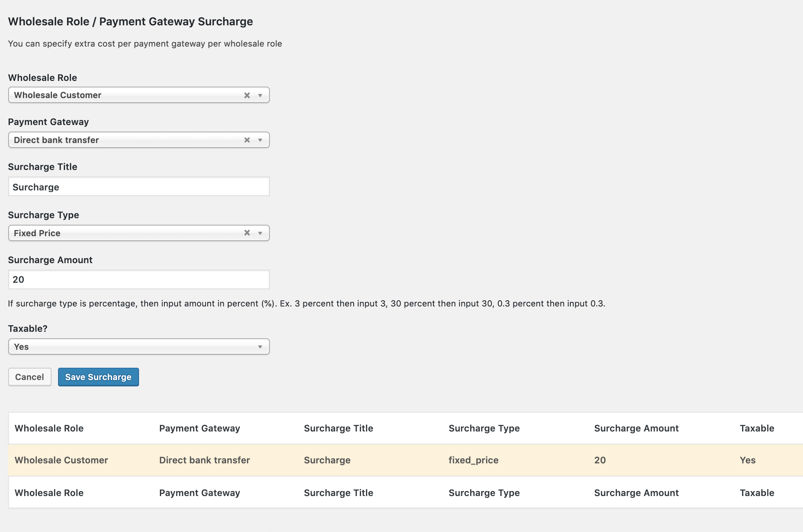The height and width of the screenshot is (532, 803).
Task: Expand the Surcharge Type dropdown arrow
Action: [260, 233]
